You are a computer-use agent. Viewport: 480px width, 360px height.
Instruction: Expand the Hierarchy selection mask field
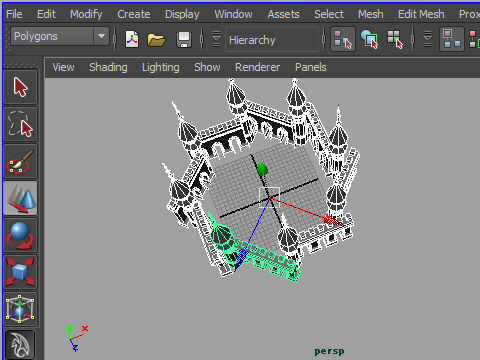click(x=272, y=40)
